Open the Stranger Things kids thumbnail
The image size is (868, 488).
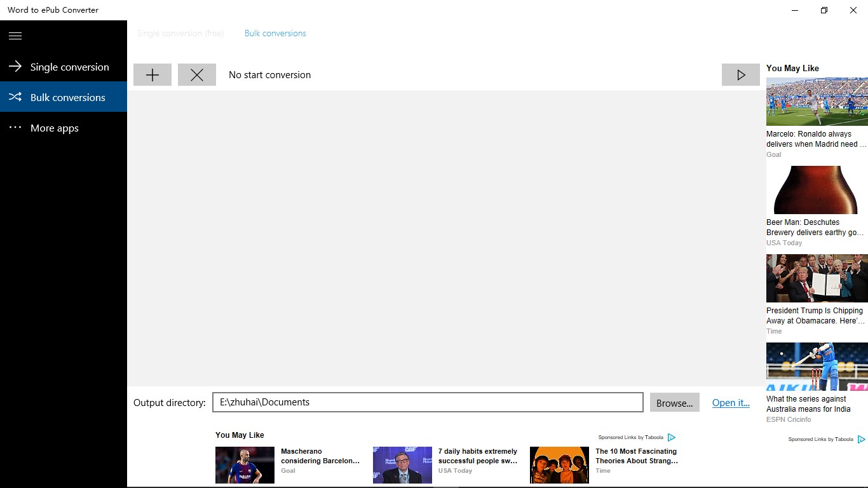(x=559, y=465)
